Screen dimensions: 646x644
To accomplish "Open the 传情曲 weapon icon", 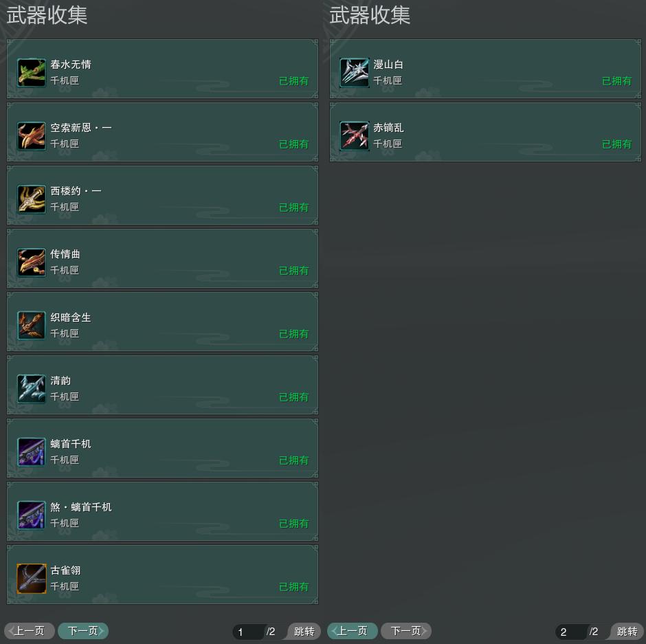I will pos(32,263).
